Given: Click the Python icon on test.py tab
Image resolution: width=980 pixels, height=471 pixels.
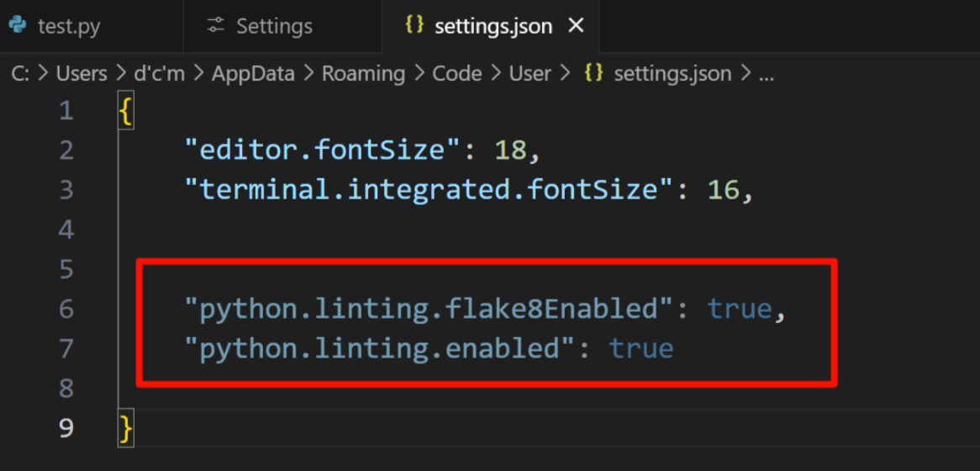Looking at the screenshot, I should click(18, 25).
